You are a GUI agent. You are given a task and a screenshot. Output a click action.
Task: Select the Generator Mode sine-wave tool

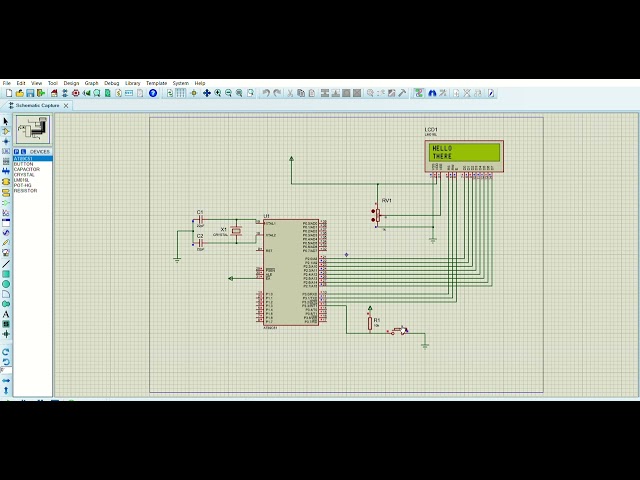6,233
